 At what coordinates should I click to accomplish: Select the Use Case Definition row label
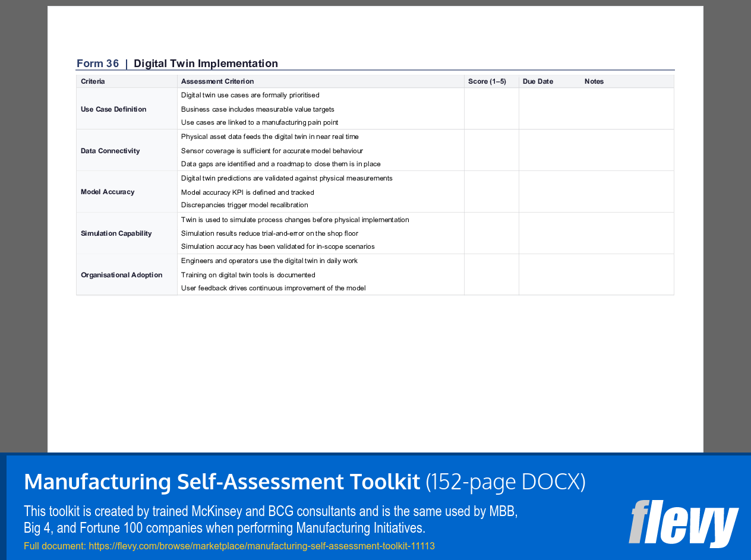point(113,109)
